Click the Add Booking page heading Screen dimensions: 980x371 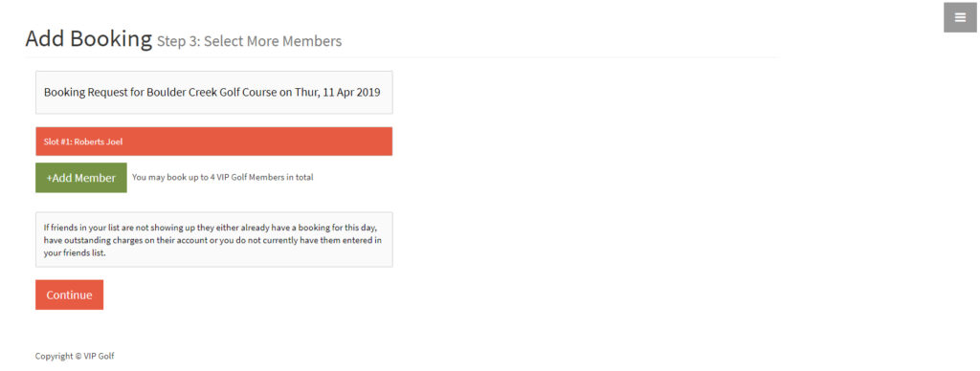click(89, 38)
